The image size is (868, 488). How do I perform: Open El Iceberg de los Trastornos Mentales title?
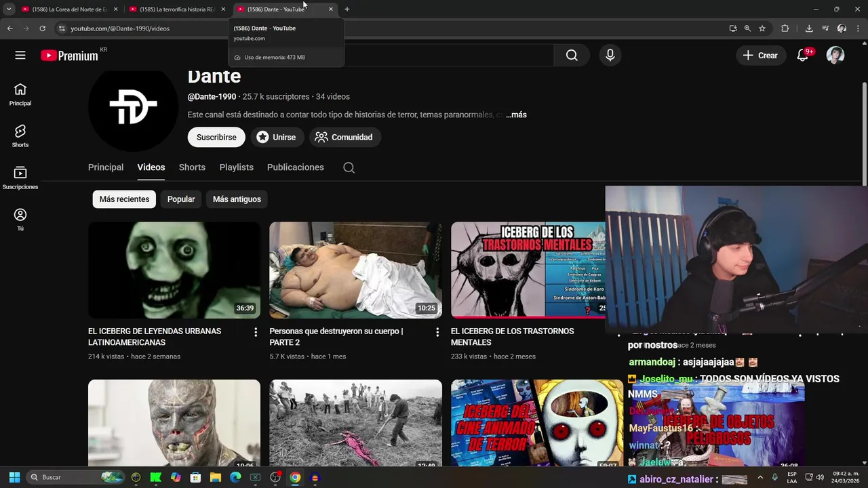pos(513,337)
